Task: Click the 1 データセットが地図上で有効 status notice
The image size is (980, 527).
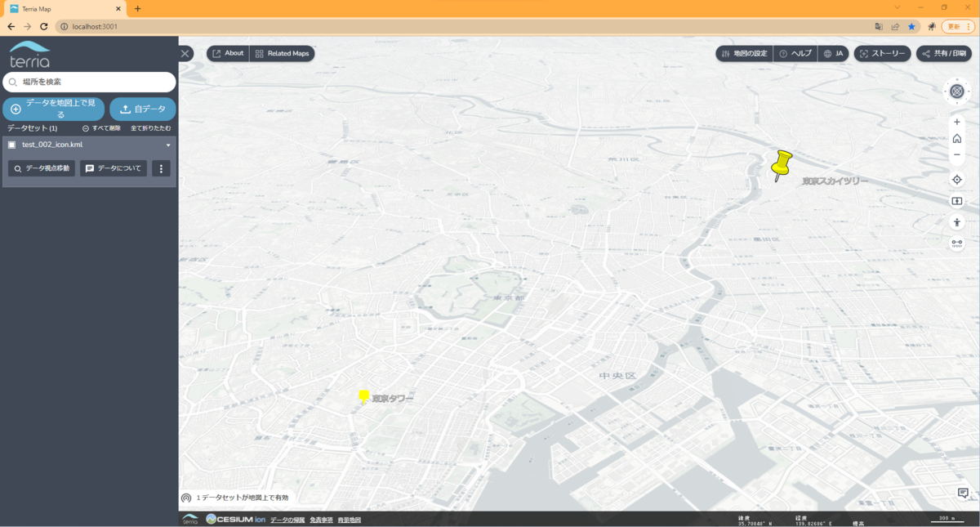Action: pos(235,498)
